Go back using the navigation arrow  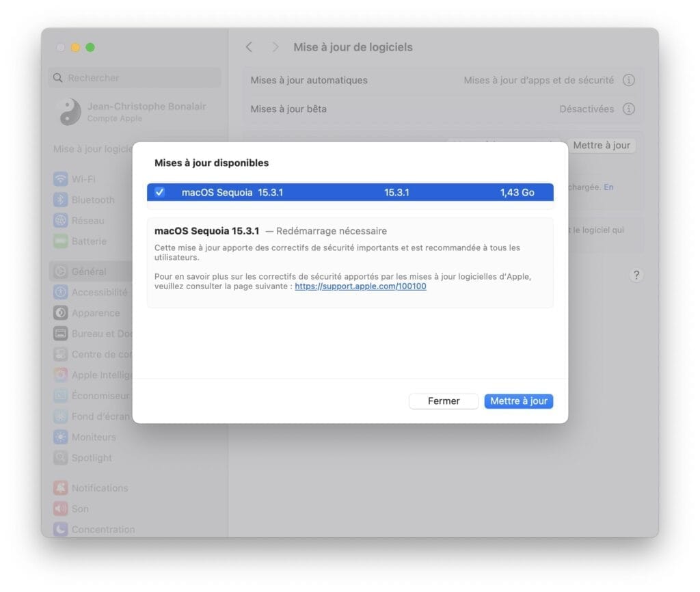249,46
